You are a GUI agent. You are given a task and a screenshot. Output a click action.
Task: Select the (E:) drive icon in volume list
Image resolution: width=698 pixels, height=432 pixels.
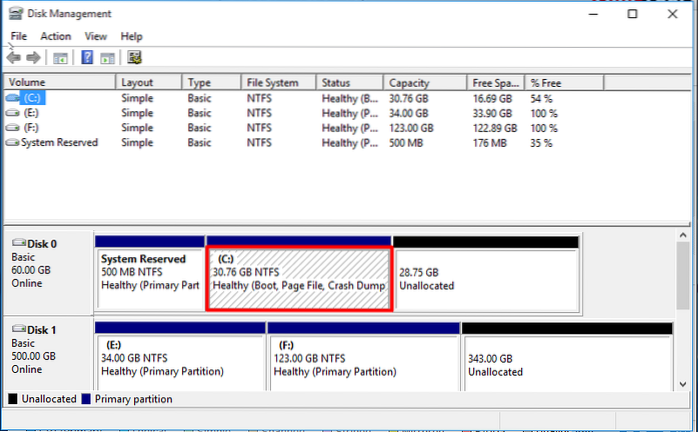point(12,114)
